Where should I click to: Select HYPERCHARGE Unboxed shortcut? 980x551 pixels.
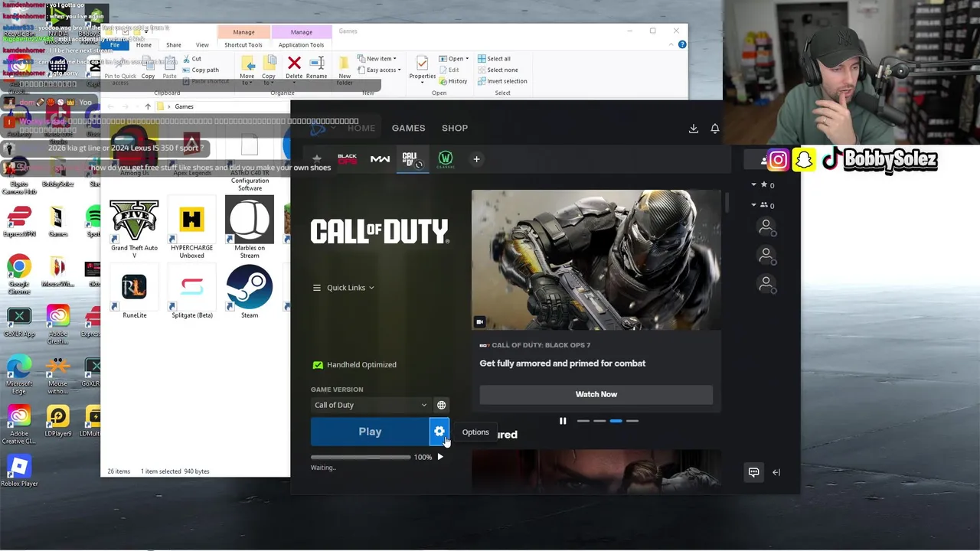[x=191, y=228]
